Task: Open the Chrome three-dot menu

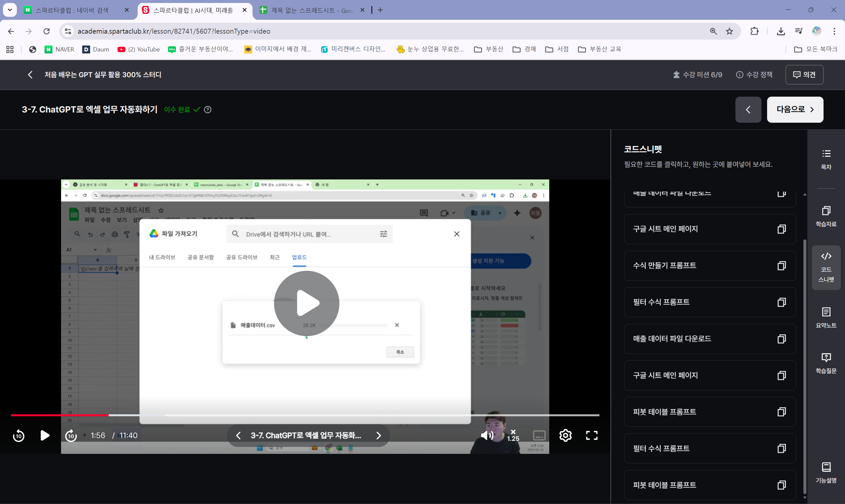Action: (834, 31)
